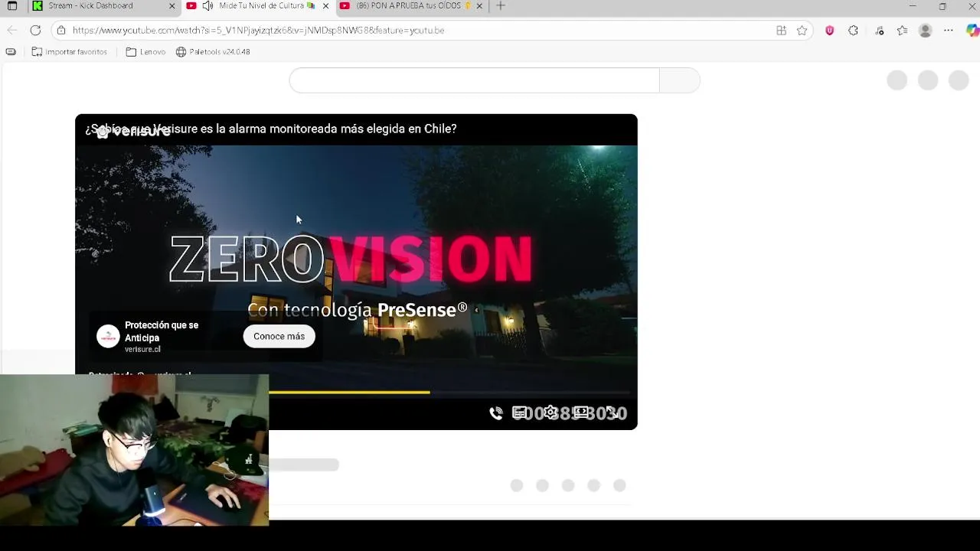Click the Protección que se Anticipa ad title
980x551 pixels.
click(x=162, y=331)
